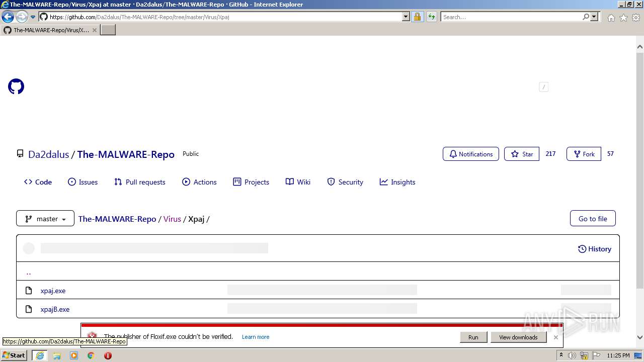This screenshot has width=644, height=362.
Task: Switch to the Actions tab
Action: click(199, 182)
